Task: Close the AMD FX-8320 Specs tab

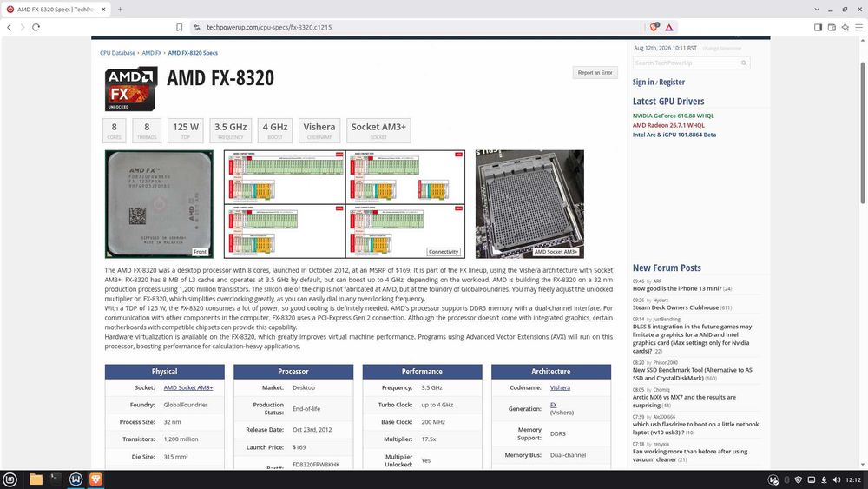Action: [103, 10]
